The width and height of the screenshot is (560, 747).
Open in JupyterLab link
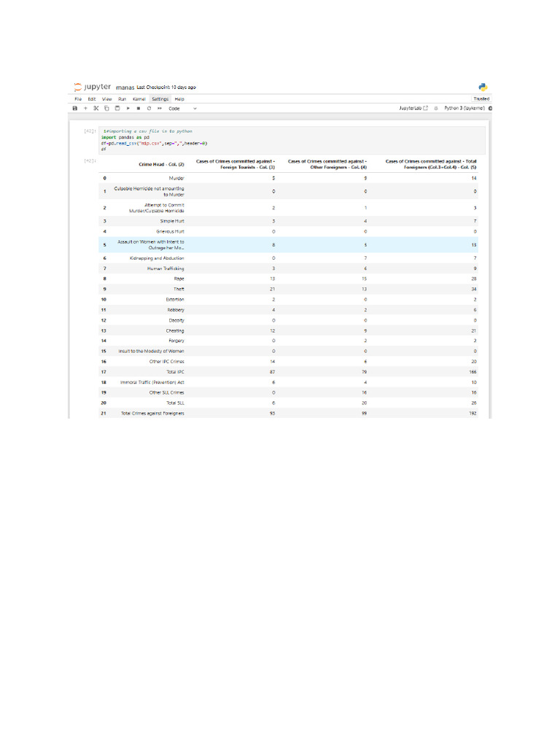[x=413, y=108]
